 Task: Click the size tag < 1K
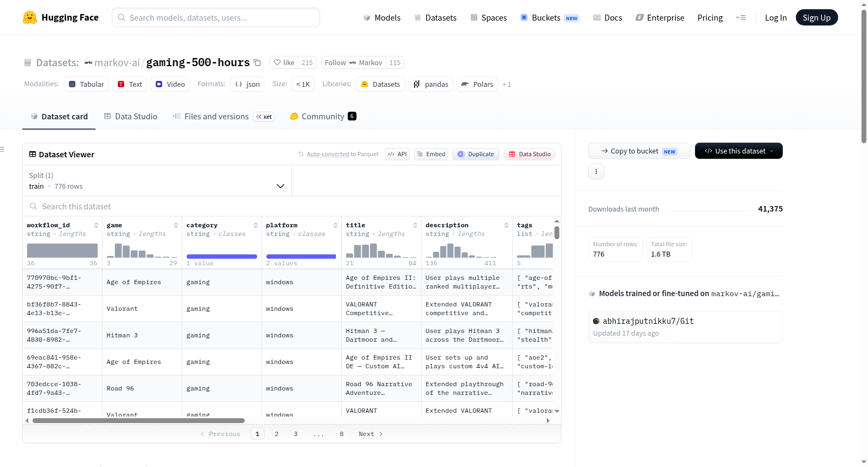[x=303, y=84]
